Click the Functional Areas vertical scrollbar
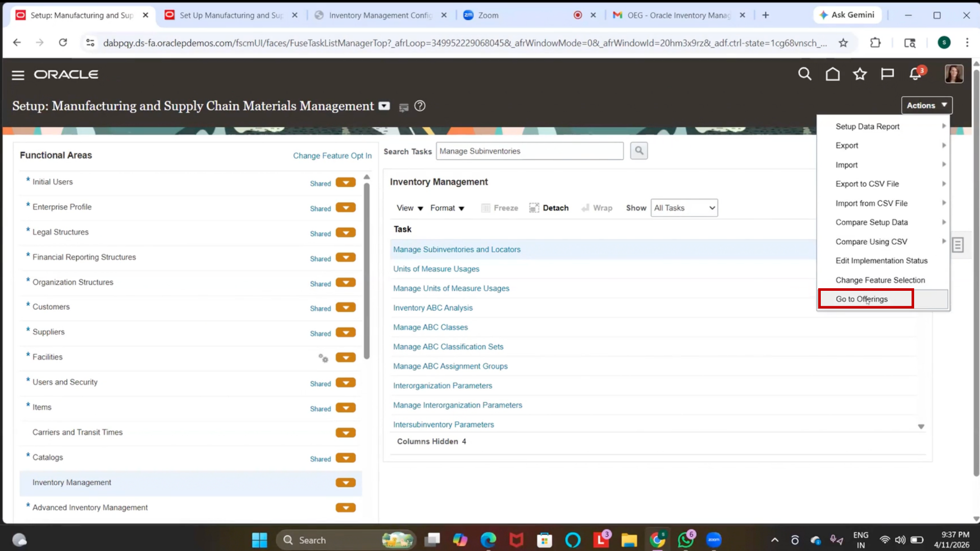The image size is (980, 551). point(366,270)
